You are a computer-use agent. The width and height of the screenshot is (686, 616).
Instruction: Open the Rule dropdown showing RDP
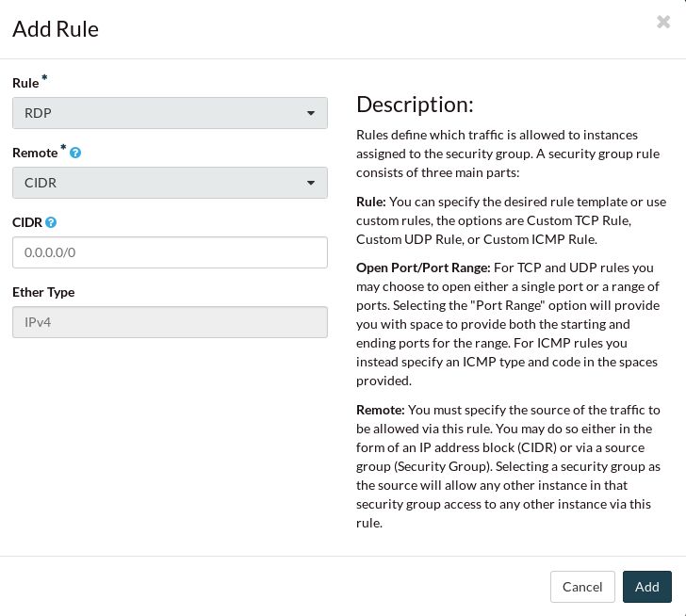click(x=170, y=113)
